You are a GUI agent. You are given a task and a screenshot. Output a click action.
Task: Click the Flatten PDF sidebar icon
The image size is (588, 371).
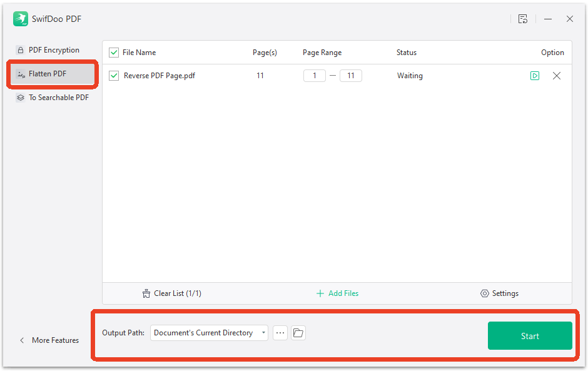(x=21, y=74)
